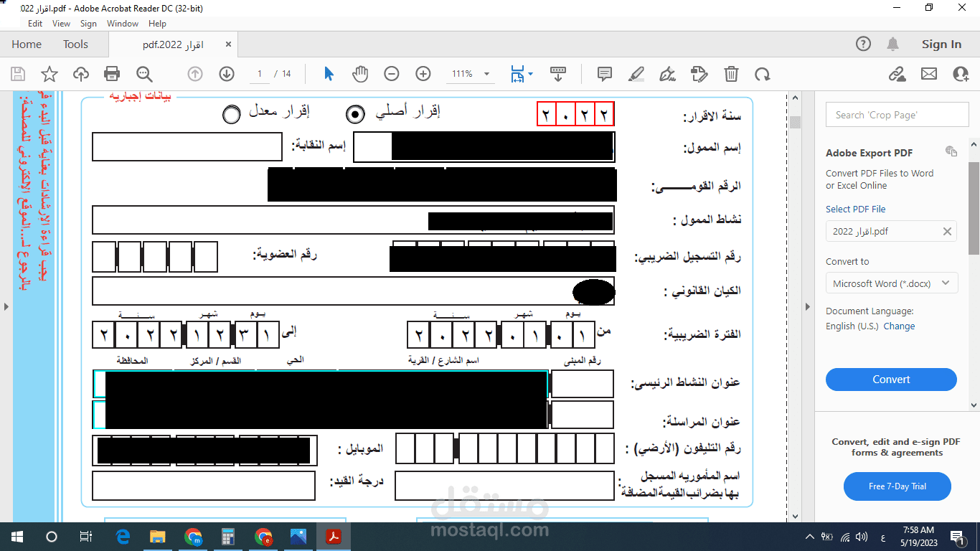Open the Action Center notifications icon
980x551 pixels.
click(x=957, y=536)
